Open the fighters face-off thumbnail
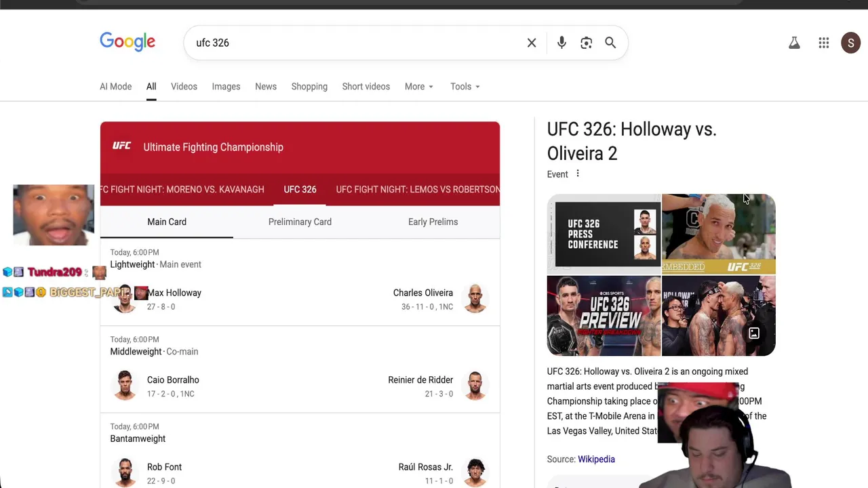The image size is (868, 488). coord(719,316)
